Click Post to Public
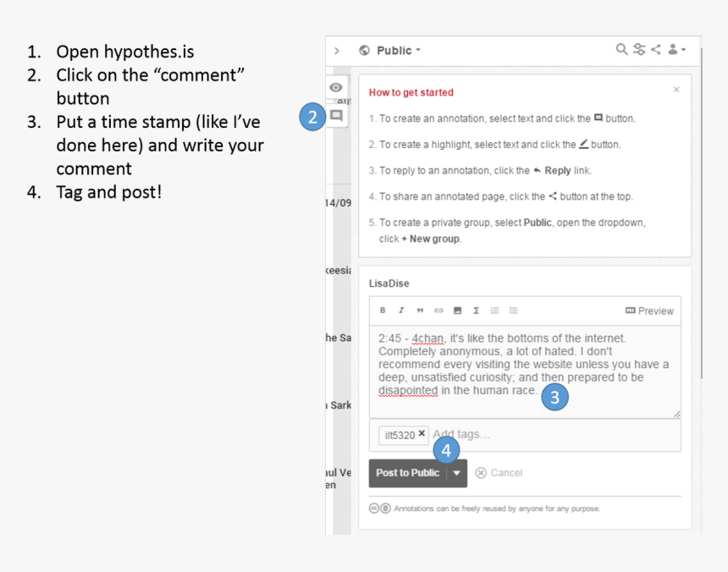728x572 pixels. (x=408, y=473)
